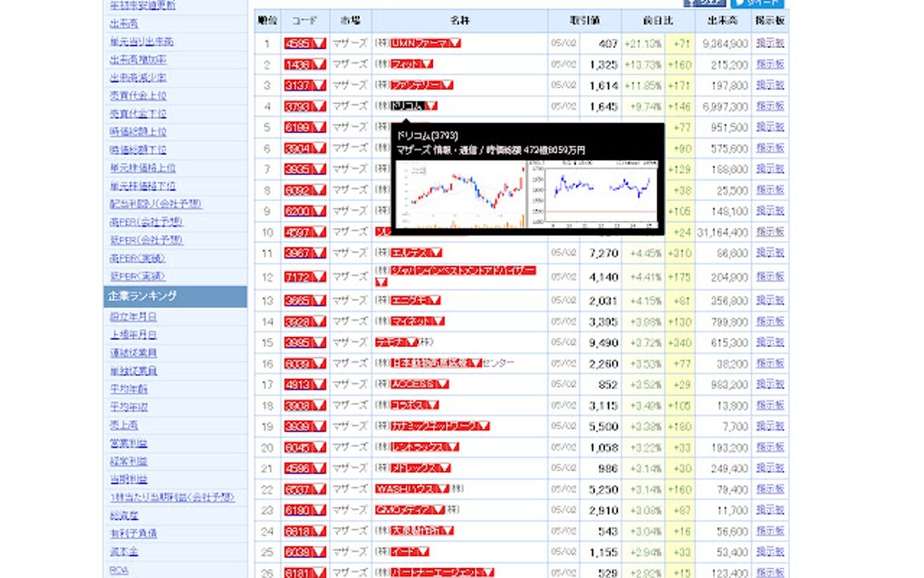The height and width of the screenshot is (578, 924).
Task: Open the dropdown arrow beside code 7172
Action: click(319, 277)
